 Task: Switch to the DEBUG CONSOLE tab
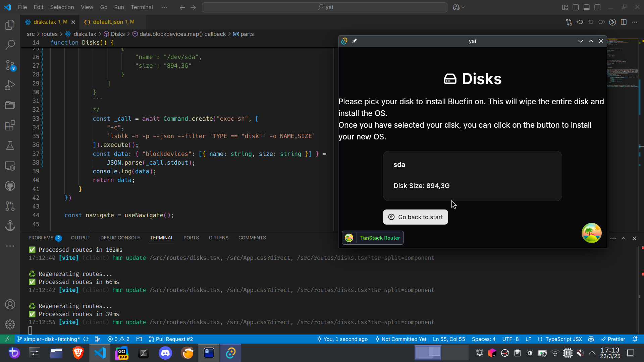pyautogui.click(x=120, y=238)
